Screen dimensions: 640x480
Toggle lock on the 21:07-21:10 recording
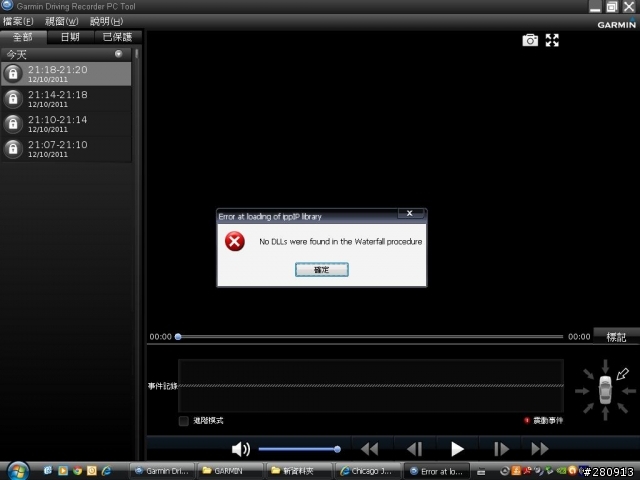point(13,149)
